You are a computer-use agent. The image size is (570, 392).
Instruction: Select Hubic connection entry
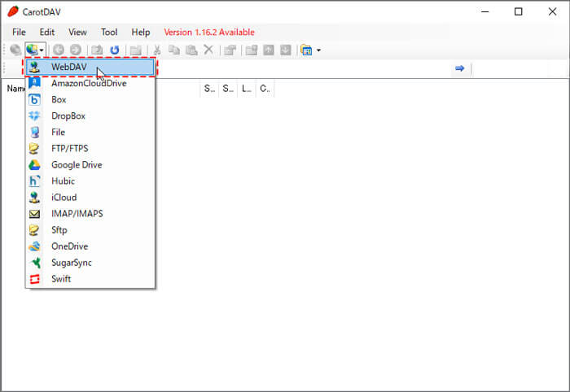tap(90, 181)
